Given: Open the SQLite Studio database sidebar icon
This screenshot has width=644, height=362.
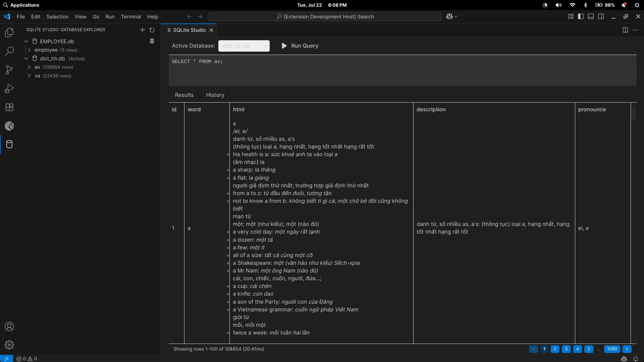Looking at the screenshot, I should pos(9,144).
